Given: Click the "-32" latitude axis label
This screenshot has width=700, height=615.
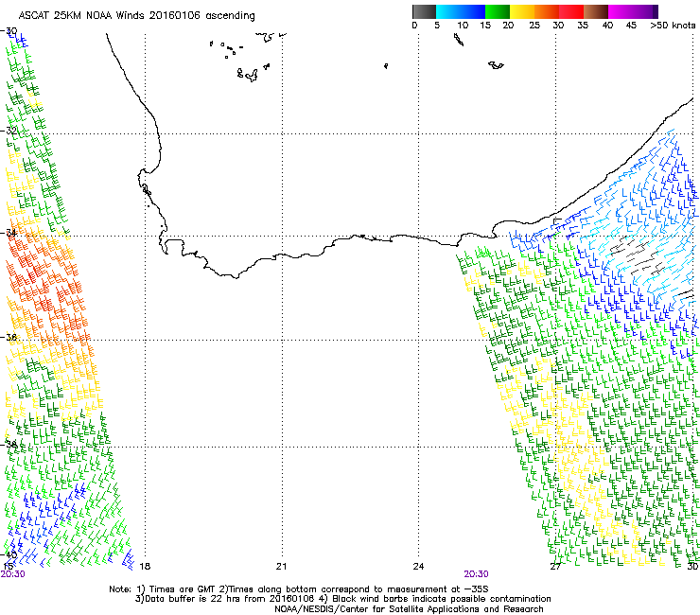Looking at the screenshot, I should click(9, 131).
